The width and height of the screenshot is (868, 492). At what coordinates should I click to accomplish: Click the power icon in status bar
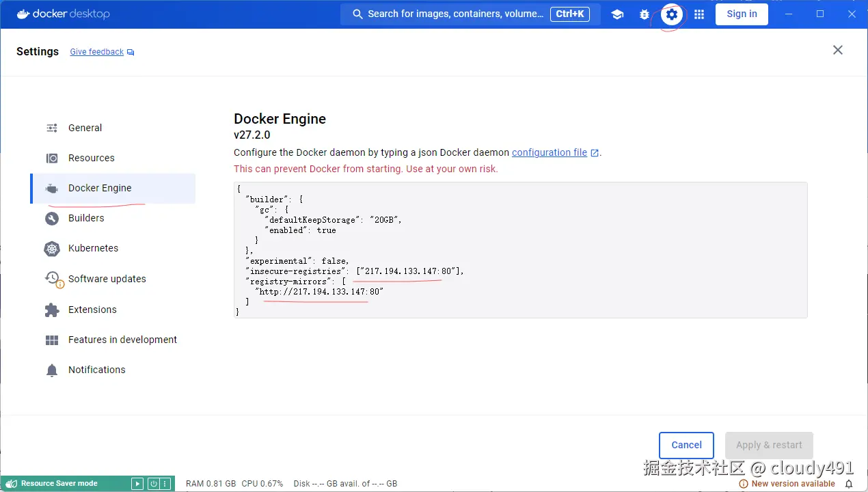pyautogui.click(x=154, y=483)
